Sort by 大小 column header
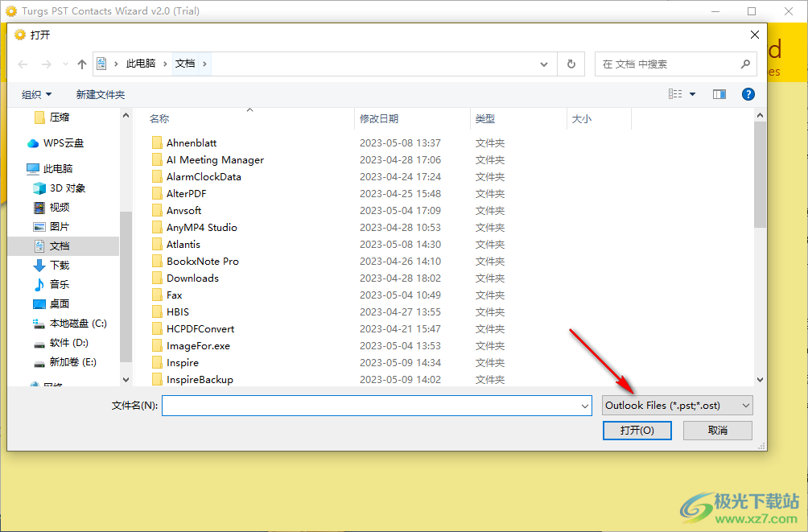 (x=581, y=119)
